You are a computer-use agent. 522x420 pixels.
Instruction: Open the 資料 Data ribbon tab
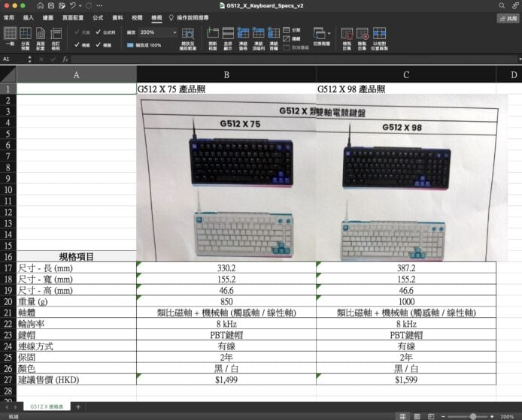click(x=117, y=17)
